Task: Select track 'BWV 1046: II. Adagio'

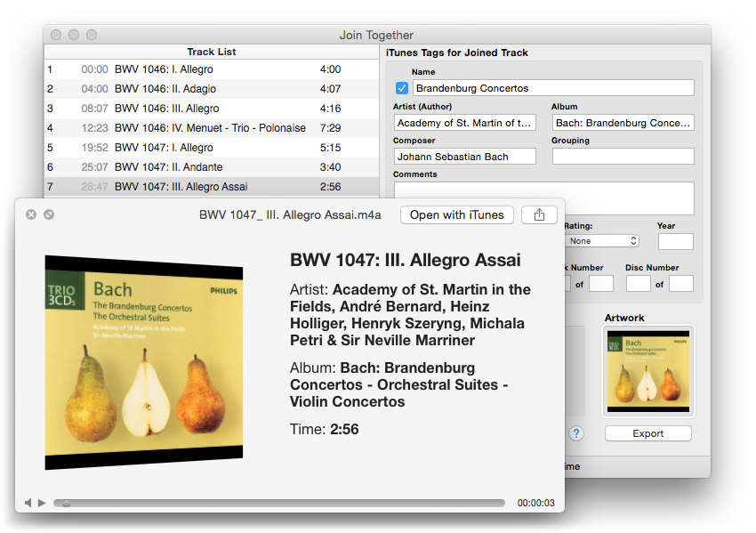Action: pos(211,89)
